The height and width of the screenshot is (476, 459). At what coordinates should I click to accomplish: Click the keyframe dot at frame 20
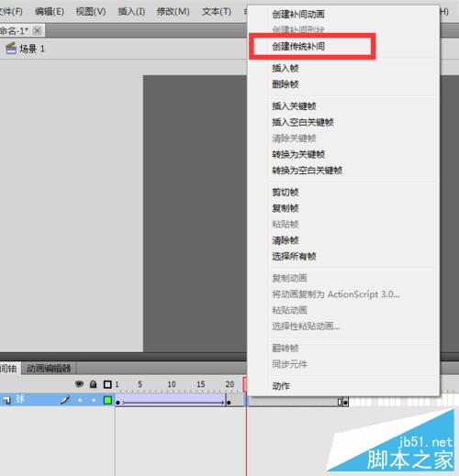click(229, 403)
